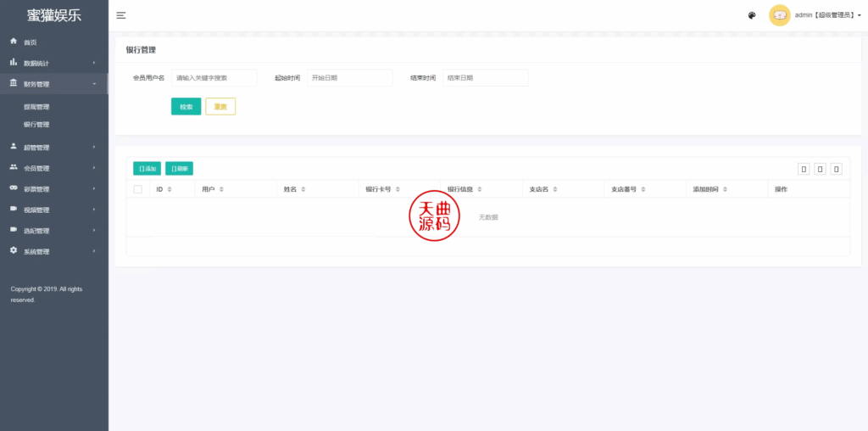
Task: Sort table by 添加时间 column arrows
Action: point(726,189)
